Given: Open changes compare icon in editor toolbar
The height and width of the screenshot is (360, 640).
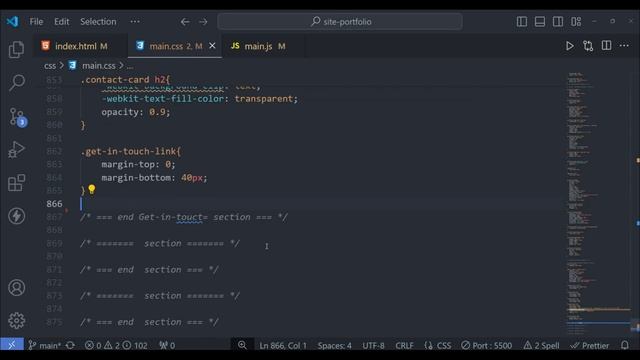Looking at the screenshot, I should [x=588, y=46].
